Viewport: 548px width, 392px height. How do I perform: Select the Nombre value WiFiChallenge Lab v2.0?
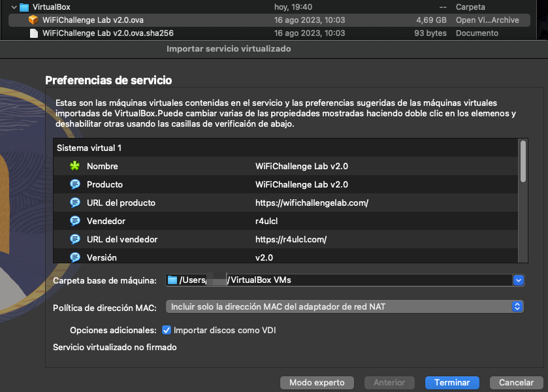(x=302, y=166)
